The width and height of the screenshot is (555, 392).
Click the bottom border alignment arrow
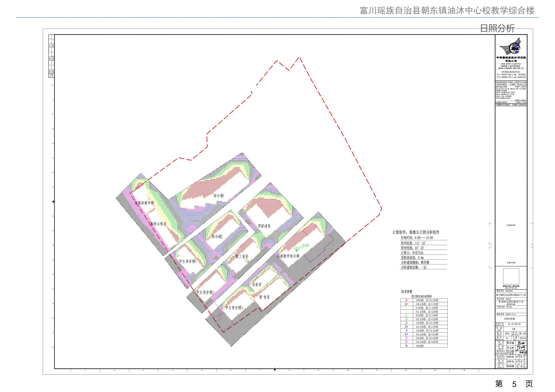click(x=275, y=369)
